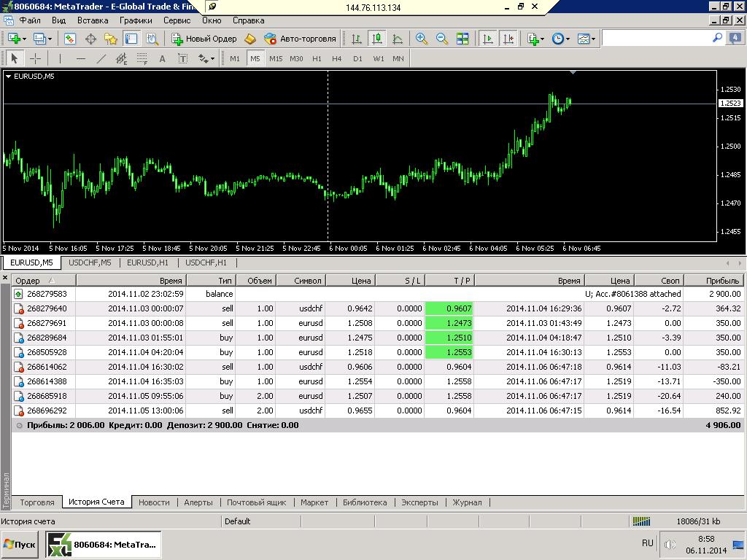Click the connection status bars icon
The height and width of the screenshot is (560, 747).
pos(641,521)
